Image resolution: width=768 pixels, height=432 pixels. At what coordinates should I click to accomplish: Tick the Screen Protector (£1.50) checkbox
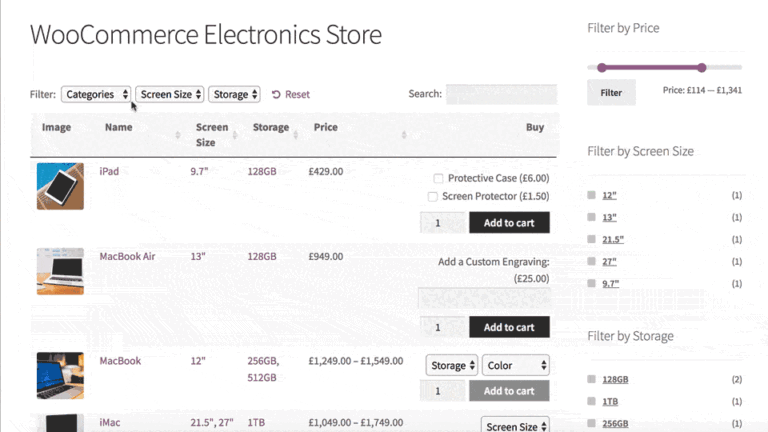click(x=432, y=196)
